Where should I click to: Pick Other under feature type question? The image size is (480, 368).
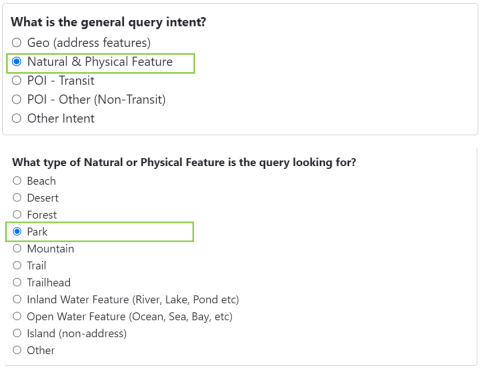pyautogui.click(x=17, y=350)
